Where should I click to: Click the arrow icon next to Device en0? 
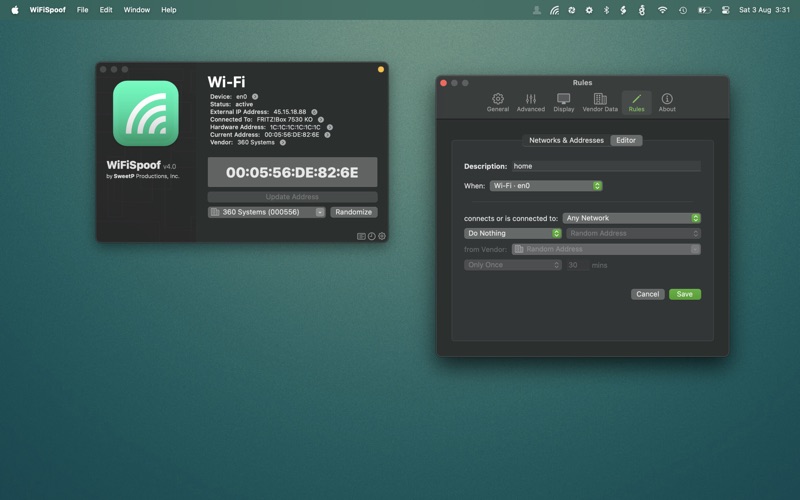pyautogui.click(x=255, y=96)
